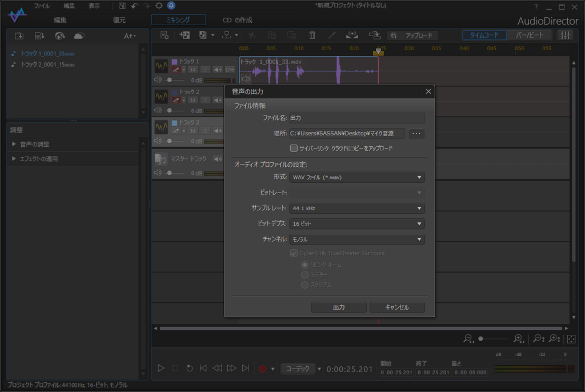
Task: Click the batch import icon in library panel
Action: tap(39, 36)
